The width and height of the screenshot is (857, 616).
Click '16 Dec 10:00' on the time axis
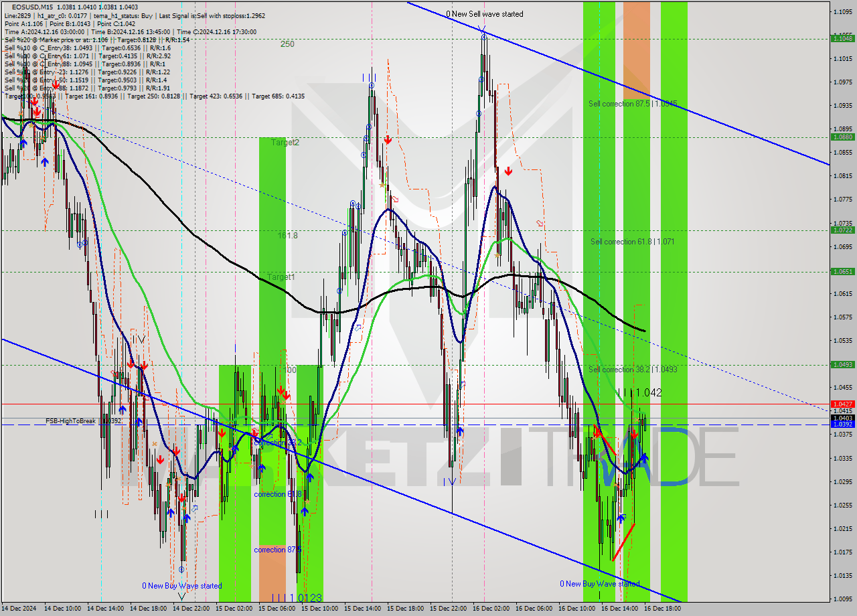click(x=576, y=609)
